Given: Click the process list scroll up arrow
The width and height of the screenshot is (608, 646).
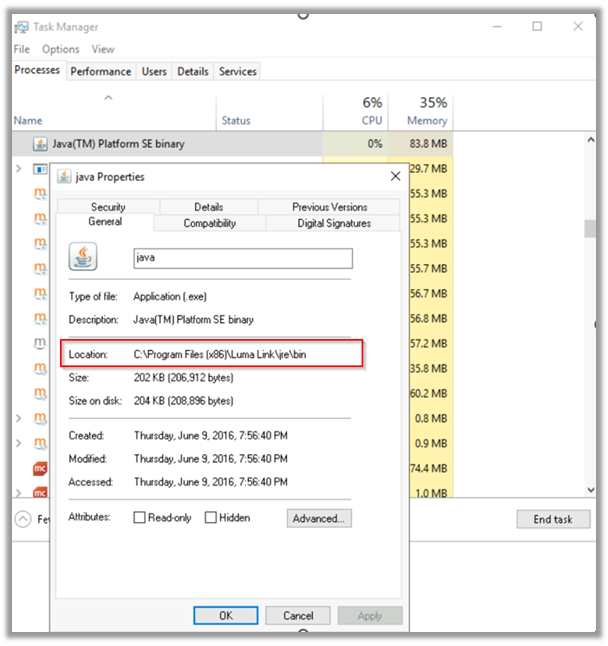Looking at the screenshot, I should pos(590,140).
